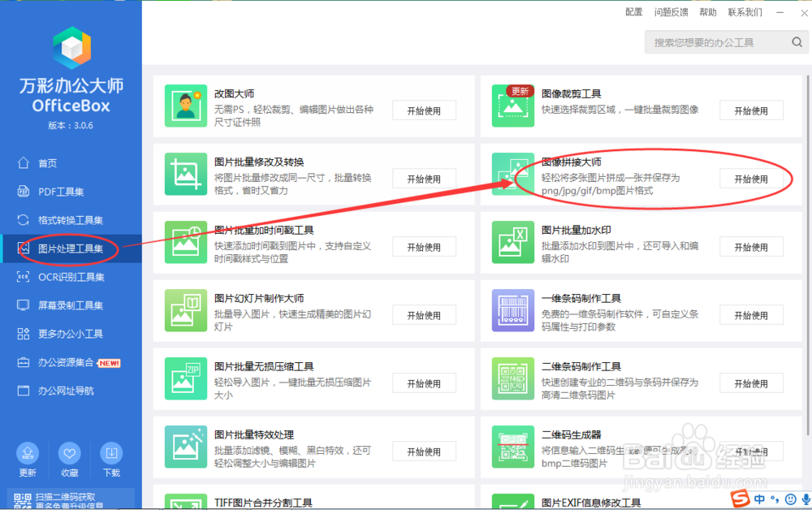Open OCR识别工具集 in sidebar
Screen dimensions: 812x510
pos(71,277)
